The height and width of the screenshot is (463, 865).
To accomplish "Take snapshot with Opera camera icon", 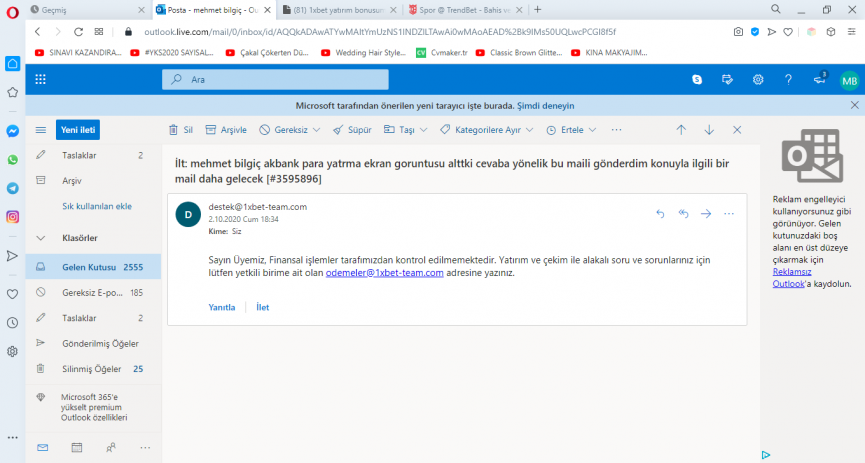I will [x=738, y=32].
